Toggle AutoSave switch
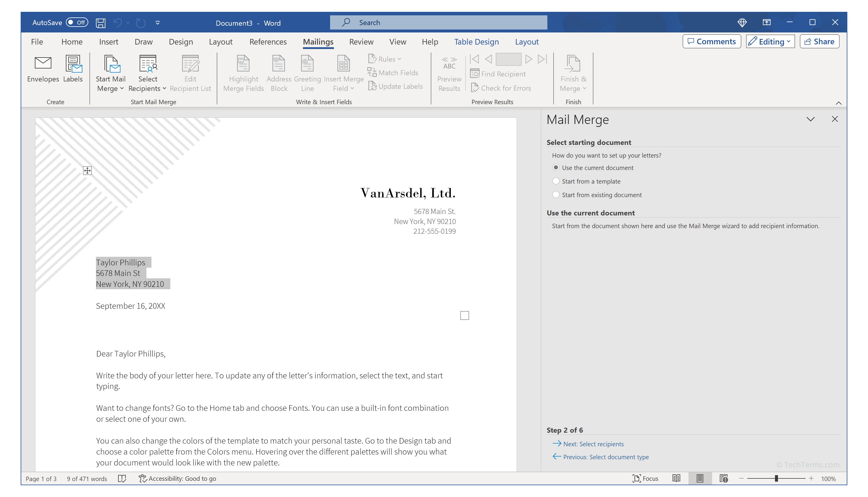Viewport: 868px width, 497px height. [x=77, y=22]
